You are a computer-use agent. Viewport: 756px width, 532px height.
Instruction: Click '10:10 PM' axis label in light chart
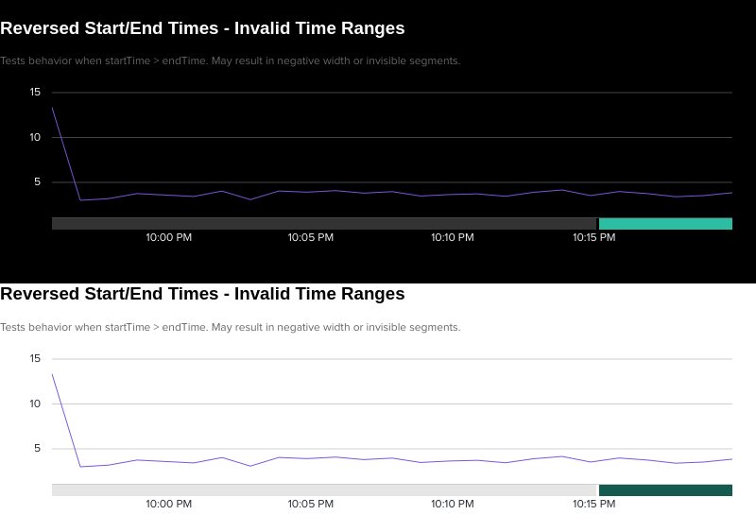(453, 504)
